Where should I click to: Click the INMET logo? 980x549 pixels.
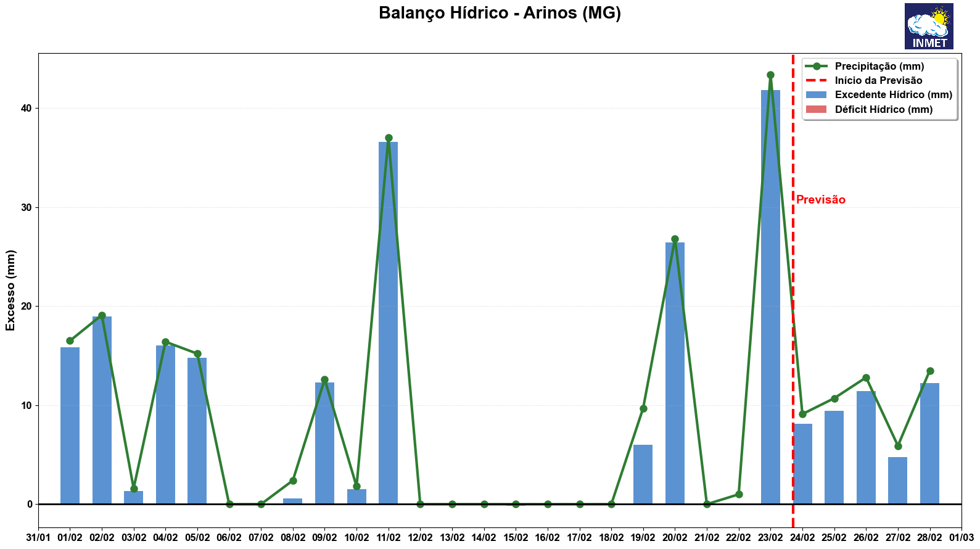928,26
